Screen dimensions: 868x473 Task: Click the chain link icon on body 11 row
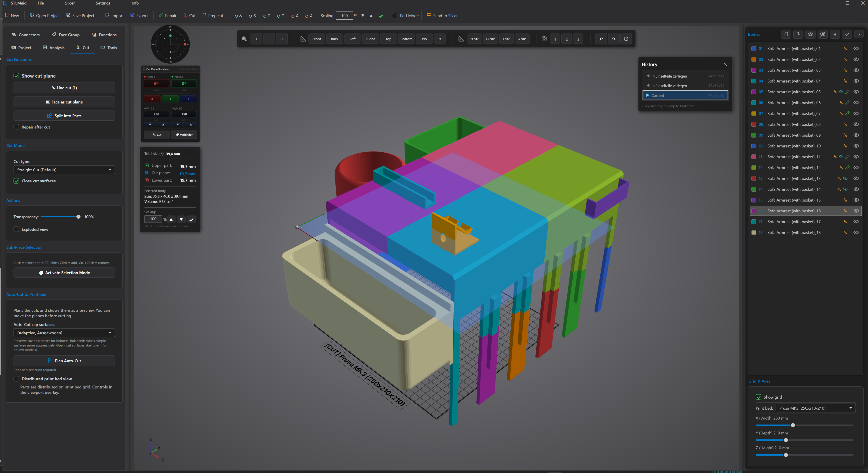click(841, 157)
